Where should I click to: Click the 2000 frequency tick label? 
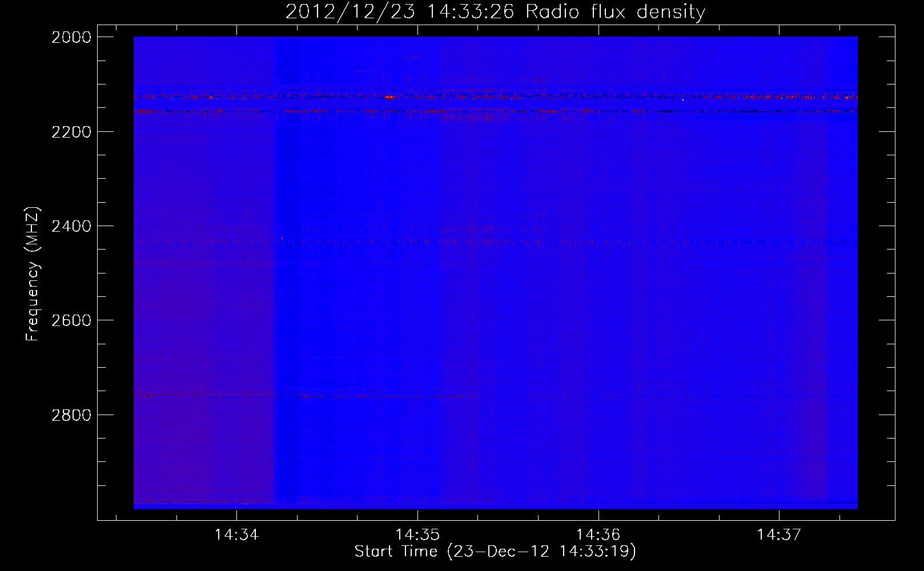pyautogui.click(x=71, y=37)
